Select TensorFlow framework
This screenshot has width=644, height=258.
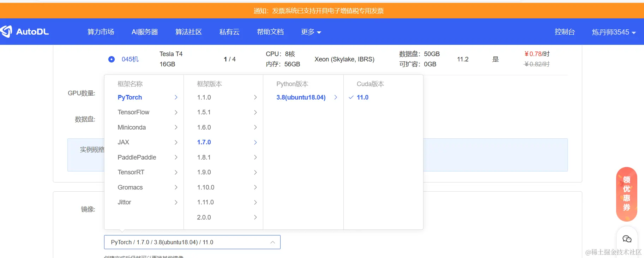(133, 112)
